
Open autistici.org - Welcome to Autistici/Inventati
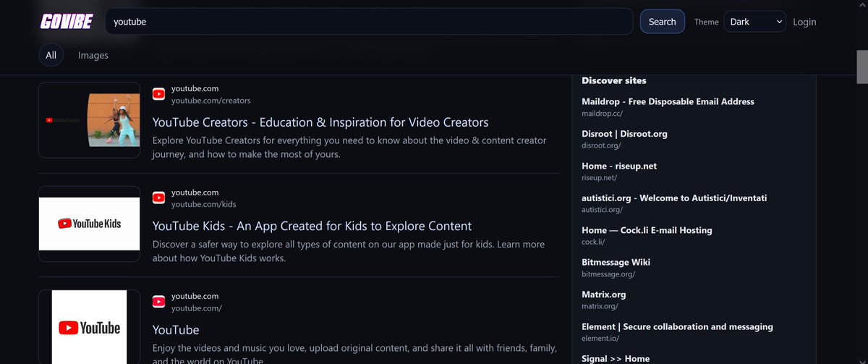point(674,198)
